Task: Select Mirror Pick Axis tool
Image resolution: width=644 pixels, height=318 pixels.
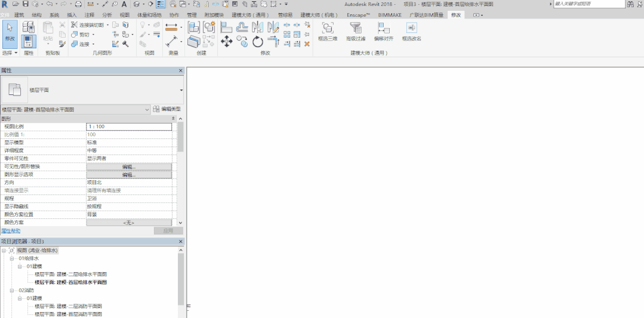Action: coord(257,27)
